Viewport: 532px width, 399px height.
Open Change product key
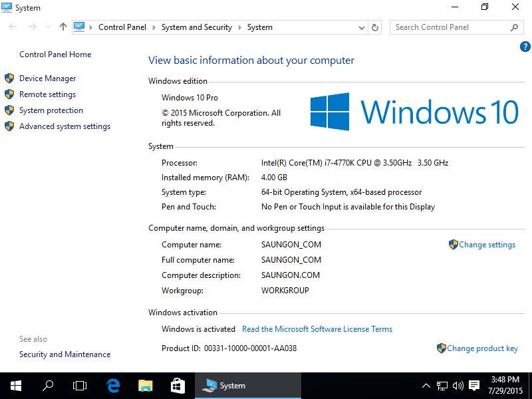click(x=482, y=348)
